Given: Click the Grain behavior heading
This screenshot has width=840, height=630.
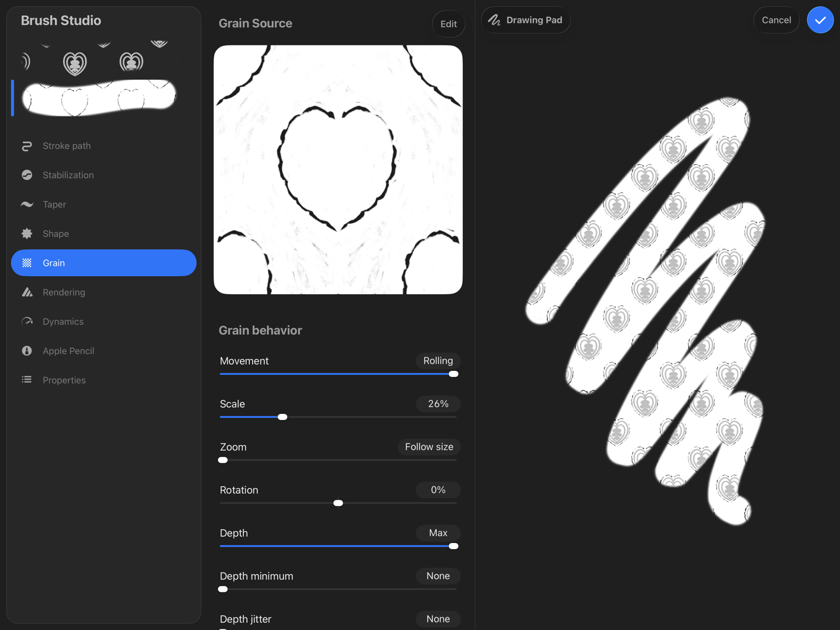Looking at the screenshot, I should pyautogui.click(x=260, y=330).
